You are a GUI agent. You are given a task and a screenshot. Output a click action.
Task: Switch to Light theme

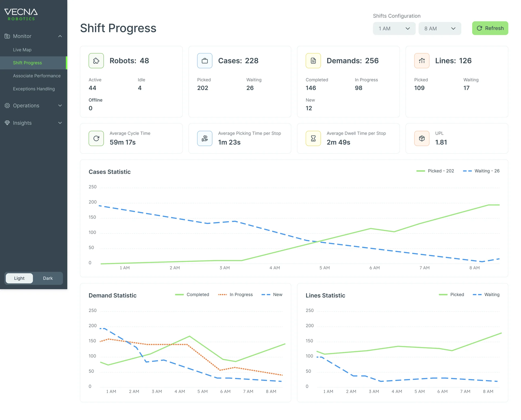[19, 278]
